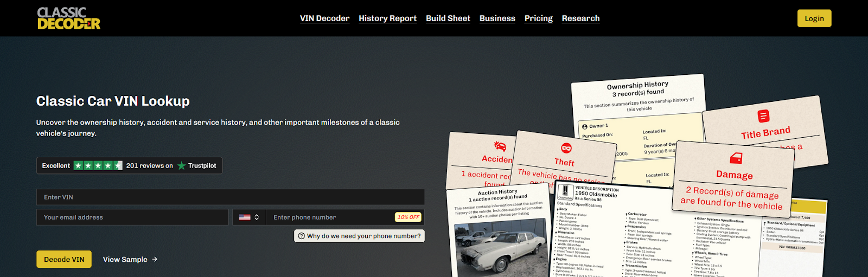The height and width of the screenshot is (277, 868).
Task: Open the View Sample link
Action: point(130,260)
